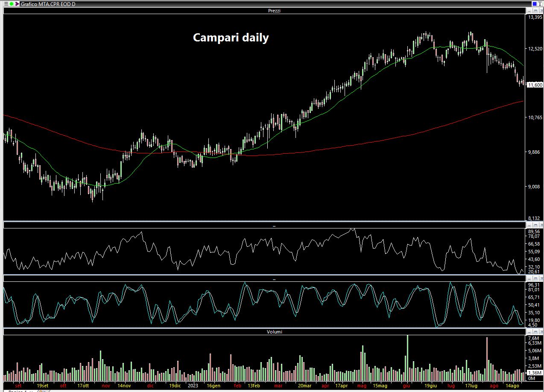
Task: Click the '19set' date label
Action: pyautogui.click(x=42, y=385)
